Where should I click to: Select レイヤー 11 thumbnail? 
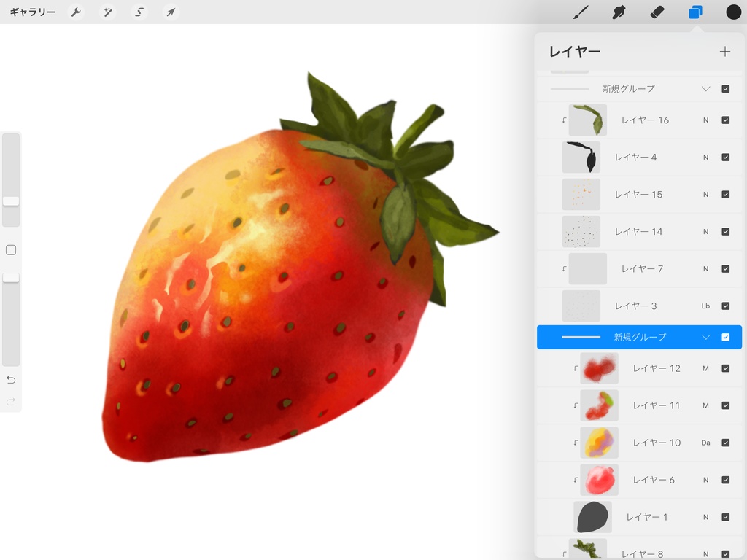click(x=600, y=405)
